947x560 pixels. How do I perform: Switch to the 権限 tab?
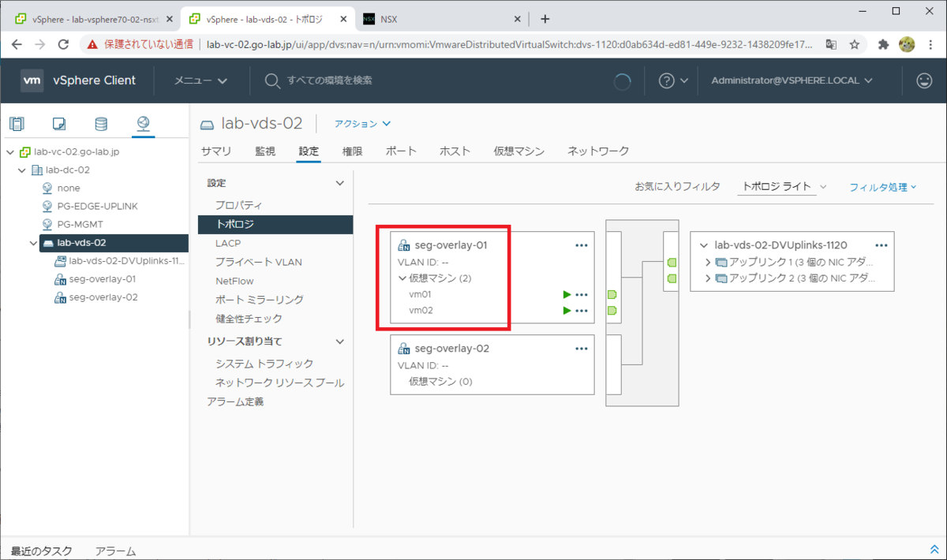click(353, 151)
